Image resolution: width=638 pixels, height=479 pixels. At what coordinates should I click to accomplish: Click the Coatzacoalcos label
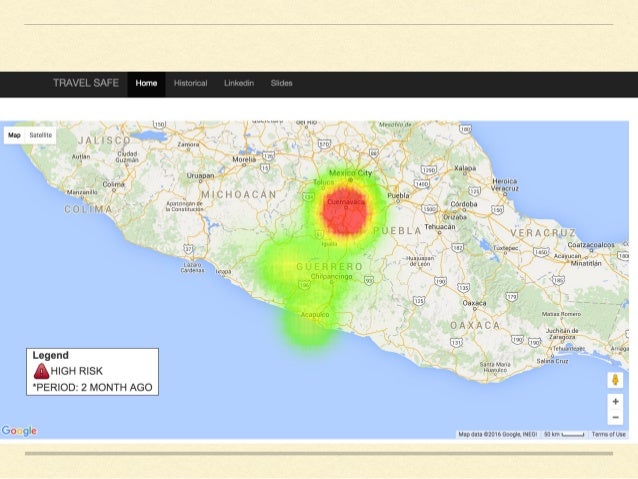point(591,245)
